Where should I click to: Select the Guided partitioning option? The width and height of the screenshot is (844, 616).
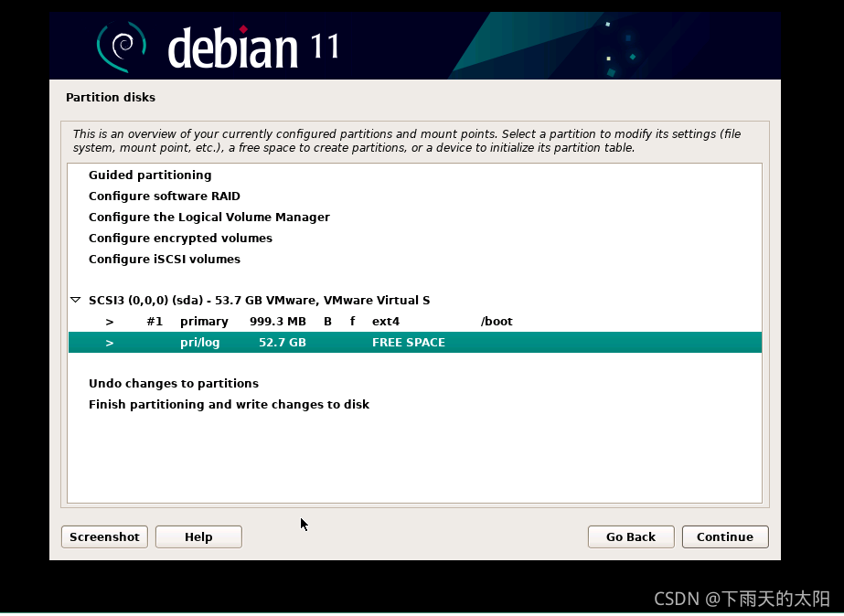coord(149,175)
